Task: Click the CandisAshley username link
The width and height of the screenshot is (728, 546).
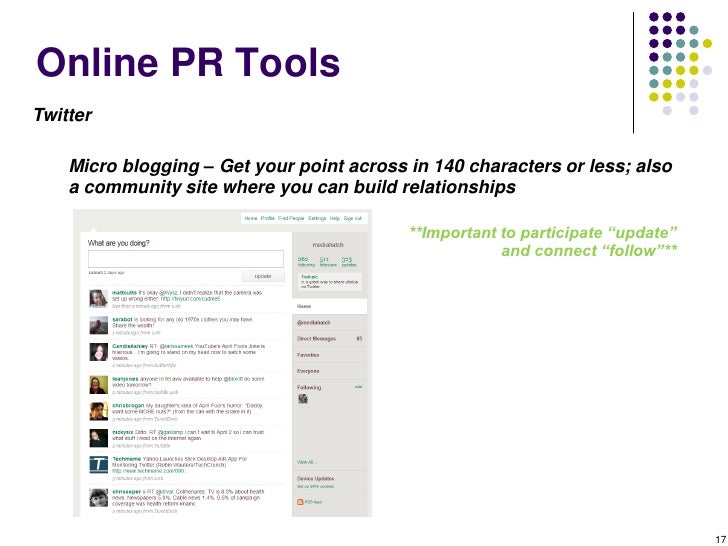Action: point(130,346)
